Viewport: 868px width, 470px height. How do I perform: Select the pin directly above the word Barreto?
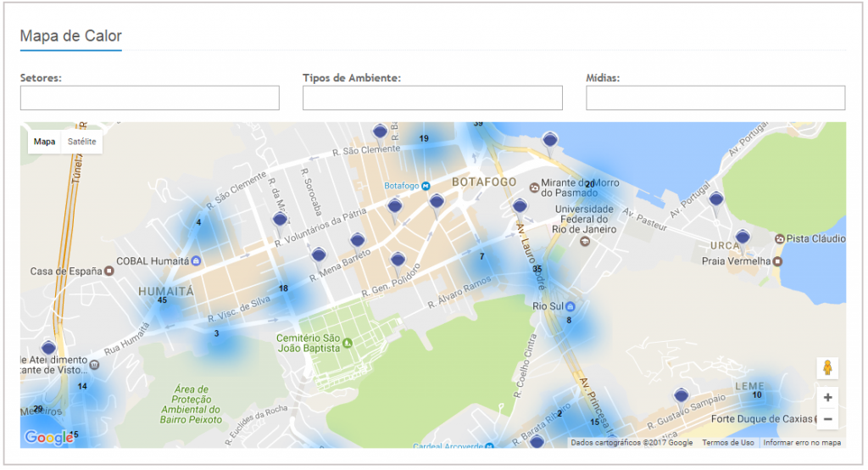(358, 243)
